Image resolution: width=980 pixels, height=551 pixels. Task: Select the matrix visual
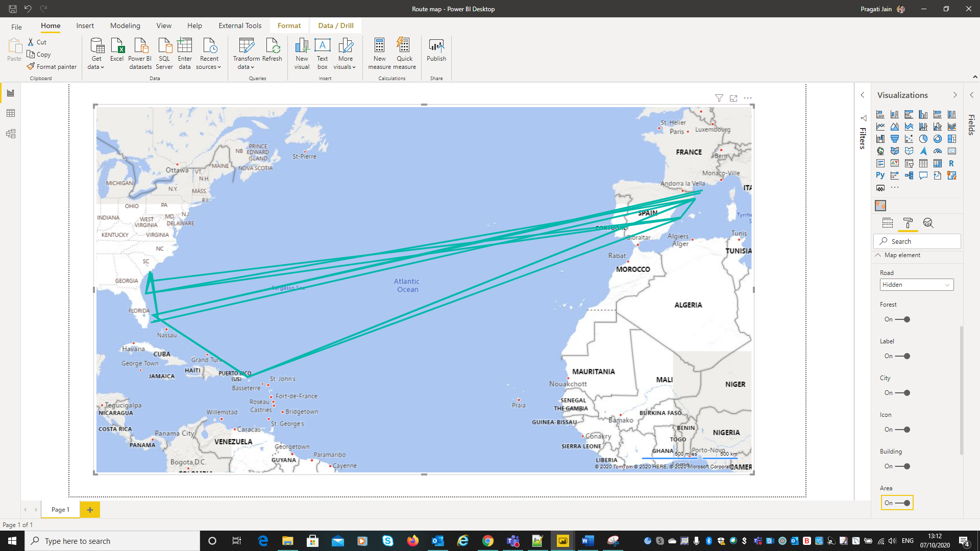[x=938, y=163]
